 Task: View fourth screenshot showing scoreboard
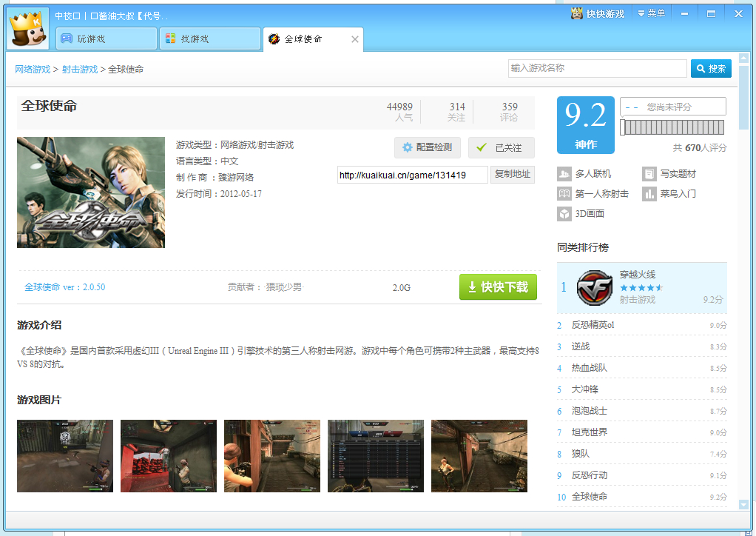point(376,456)
